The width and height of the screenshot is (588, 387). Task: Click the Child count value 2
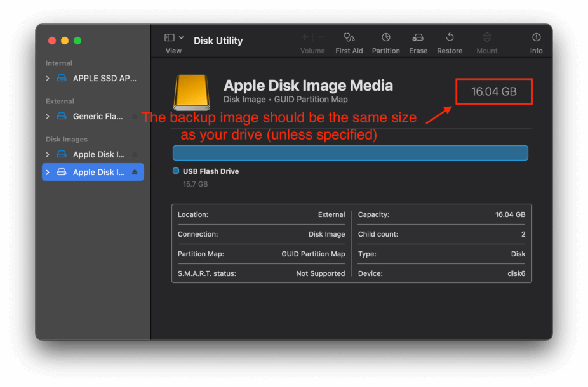pyautogui.click(x=523, y=234)
